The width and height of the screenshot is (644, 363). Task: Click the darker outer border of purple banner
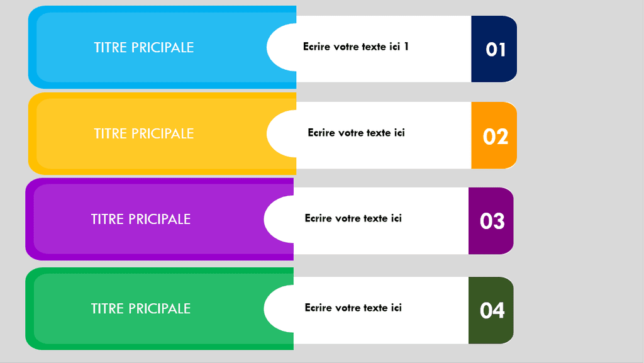[x=29, y=219]
